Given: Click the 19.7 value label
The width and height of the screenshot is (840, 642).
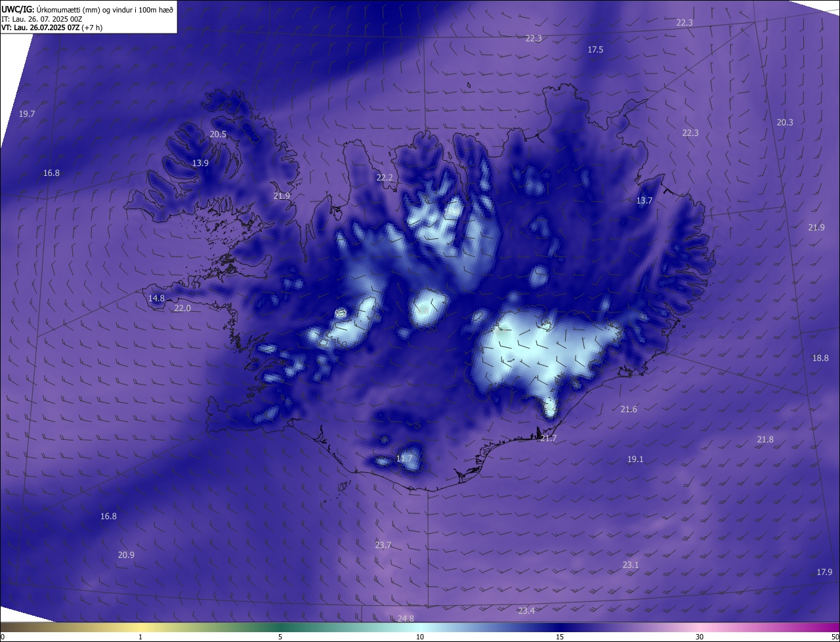Looking at the screenshot, I should pyautogui.click(x=27, y=114).
